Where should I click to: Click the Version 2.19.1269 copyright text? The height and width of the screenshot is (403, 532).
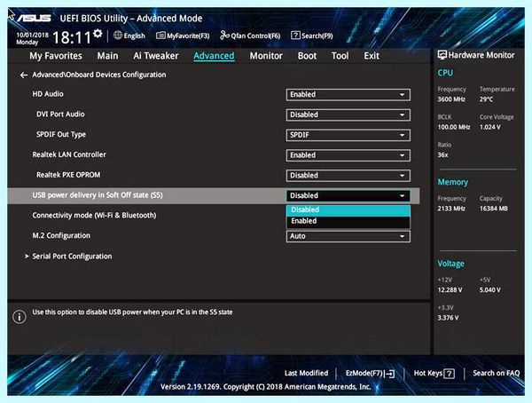(265, 387)
